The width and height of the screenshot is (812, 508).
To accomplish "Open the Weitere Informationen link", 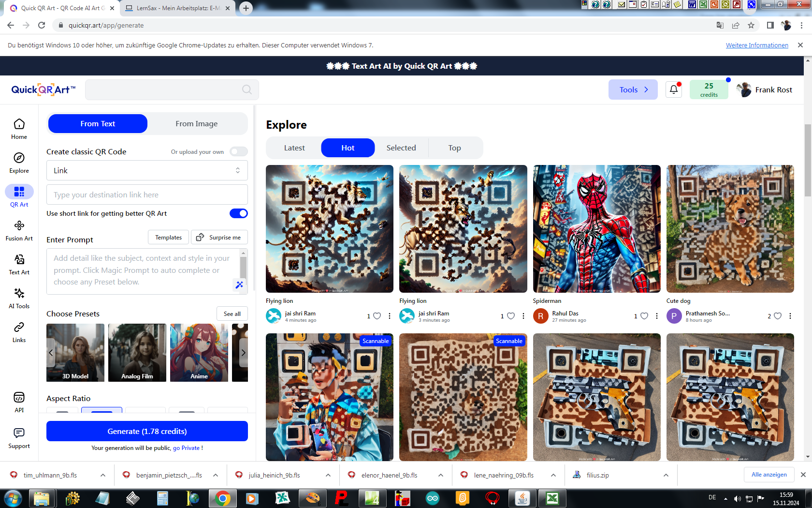I will 757,45.
